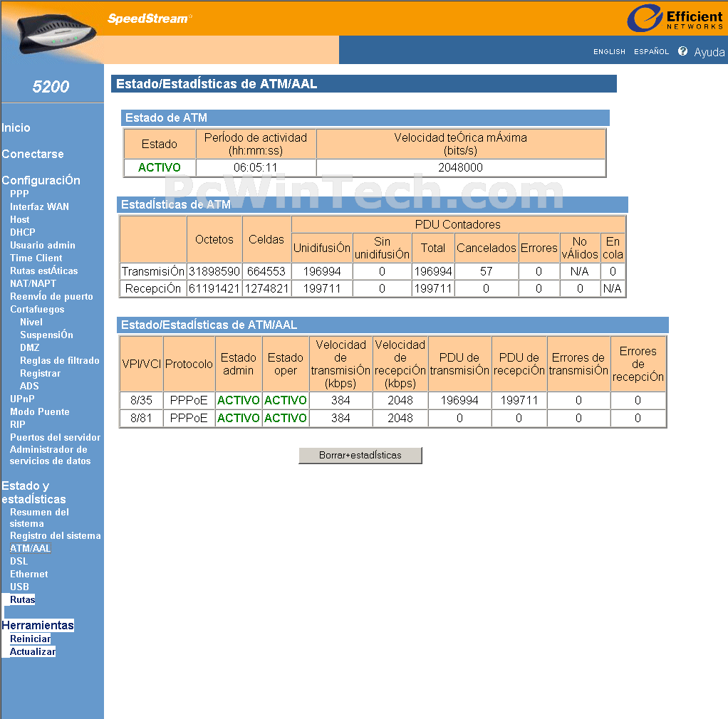The height and width of the screenshot is (719, 728).
Task: Open PPP configuration
Action: tap(19, 194)
